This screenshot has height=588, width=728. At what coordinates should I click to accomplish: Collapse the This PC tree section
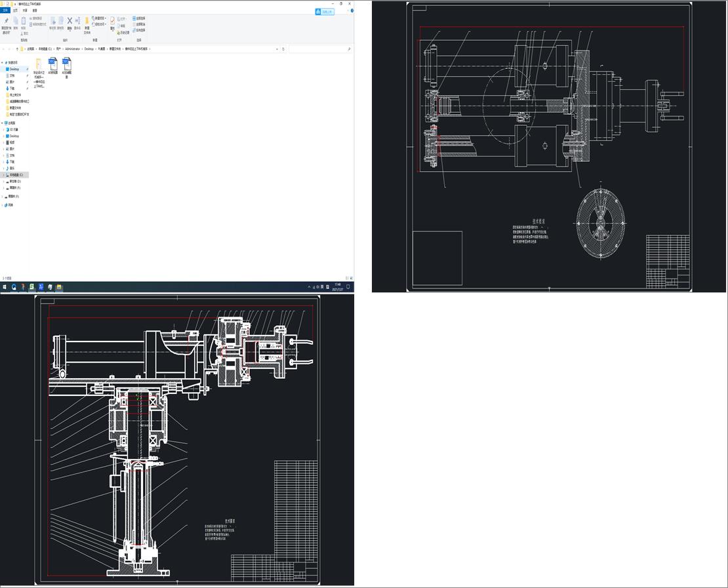[2, 123]
